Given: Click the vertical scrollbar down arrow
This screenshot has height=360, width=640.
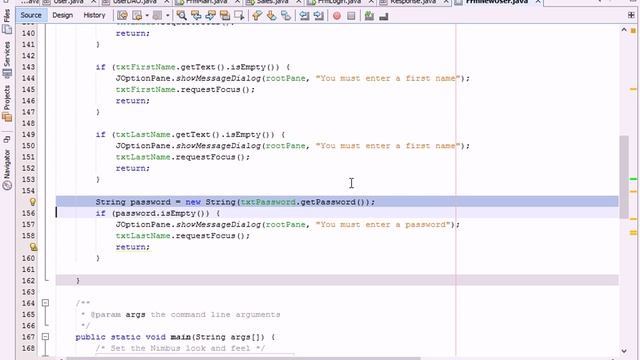Looking at the screenshot, I should [624, 351].
